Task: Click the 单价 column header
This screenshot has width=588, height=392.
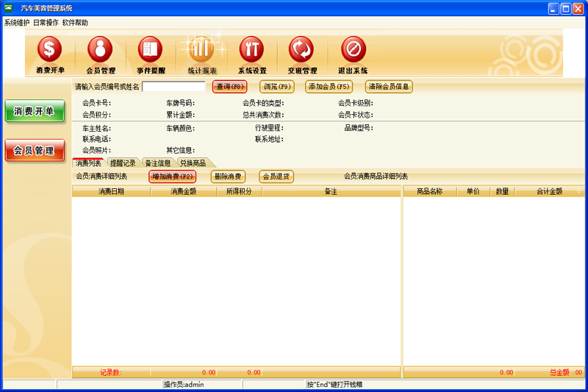Action: coord(473,192)
